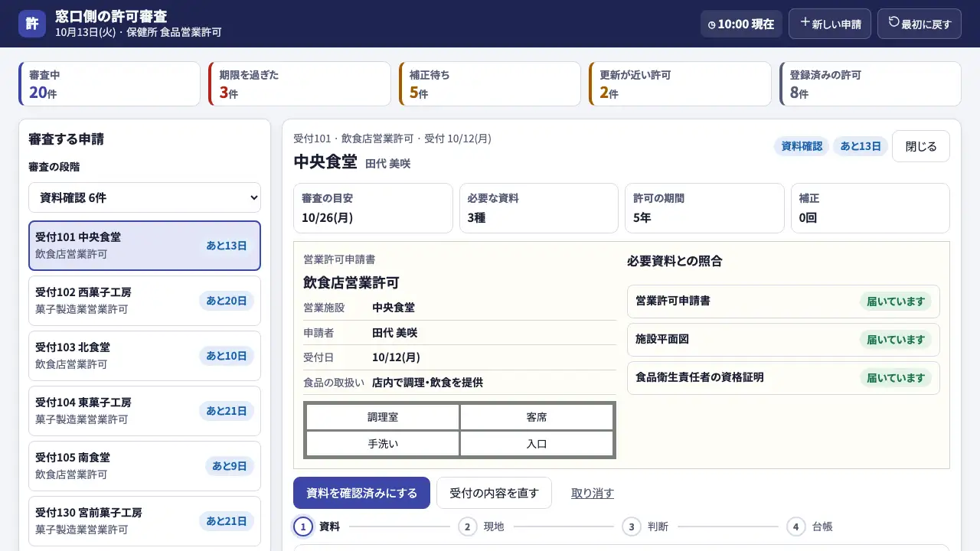This screenshot has width=980, height=551.
Task: Open 受付103 北食堂 application
Action: (x=145, y=356)
